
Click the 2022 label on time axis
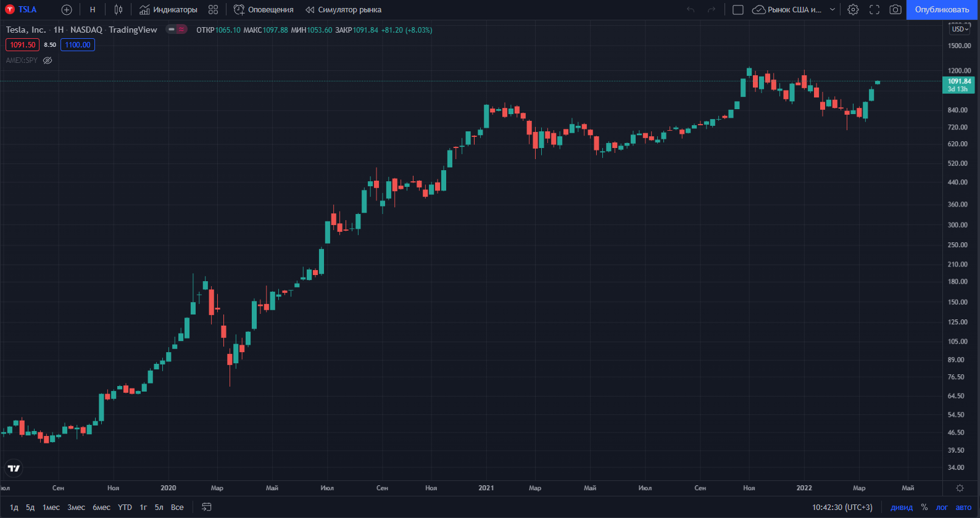804,488
